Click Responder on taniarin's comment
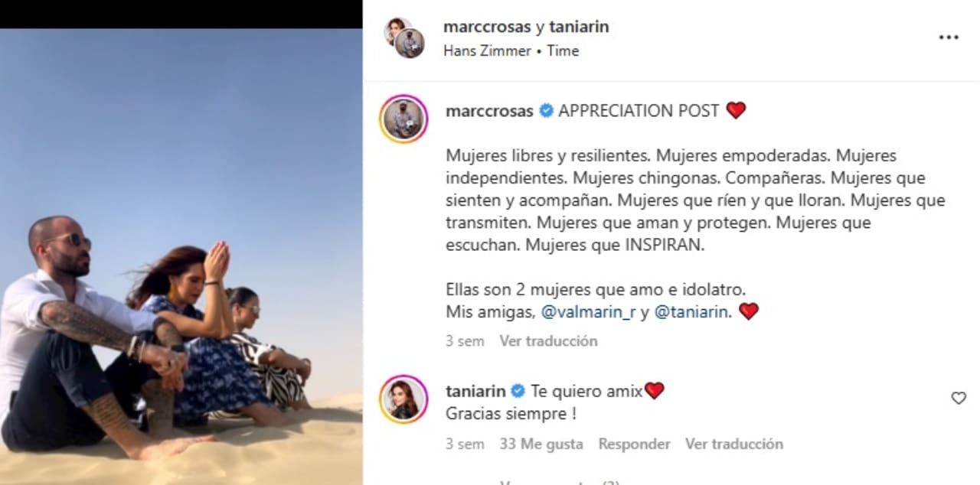 click(634, 444)
